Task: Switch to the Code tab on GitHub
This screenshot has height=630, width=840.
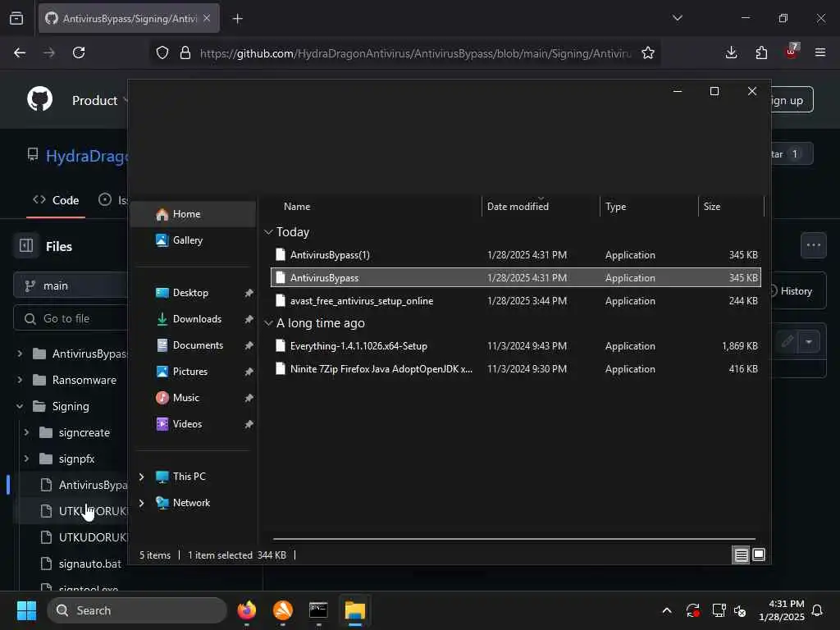Action: (x=56, y=200)
